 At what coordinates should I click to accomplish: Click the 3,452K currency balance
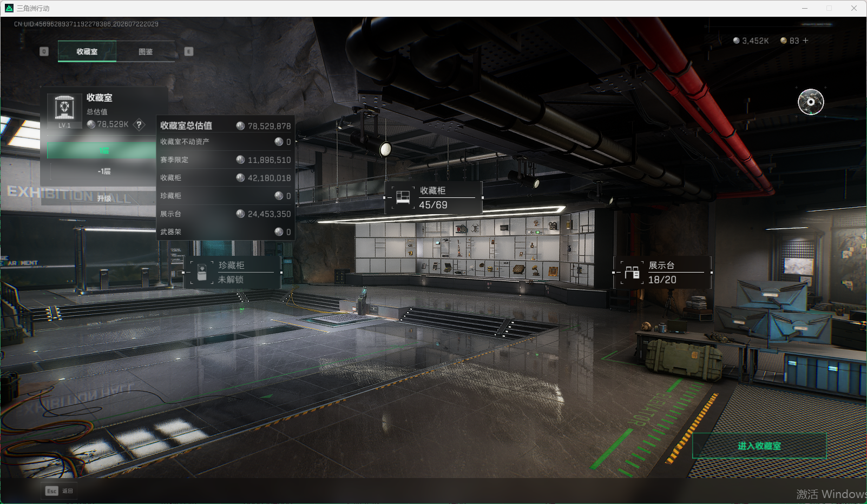click(x=751, y=41)
